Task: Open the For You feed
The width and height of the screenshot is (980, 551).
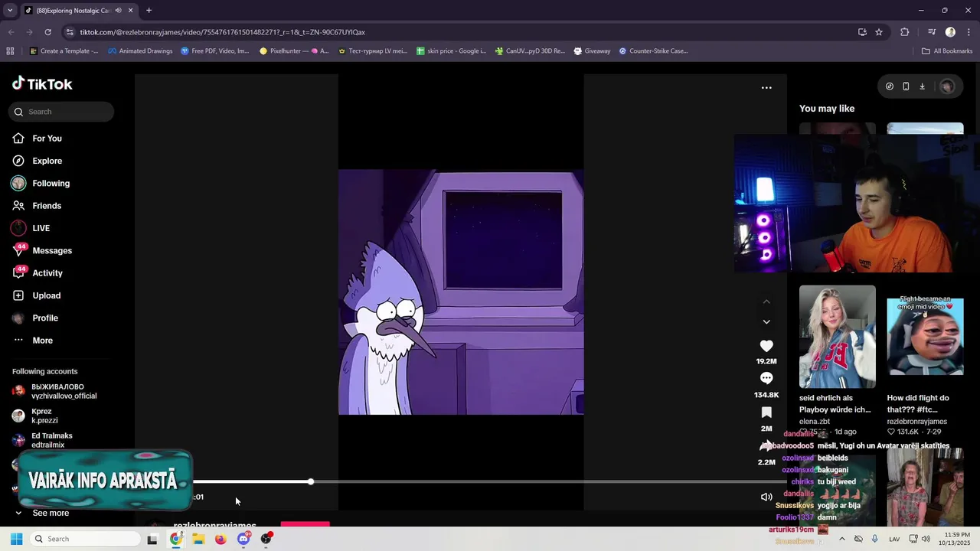Action: (47, 139)
